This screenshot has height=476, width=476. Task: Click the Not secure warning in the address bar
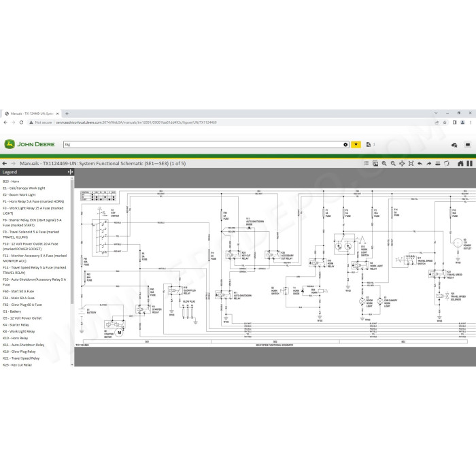click(41, 122)
